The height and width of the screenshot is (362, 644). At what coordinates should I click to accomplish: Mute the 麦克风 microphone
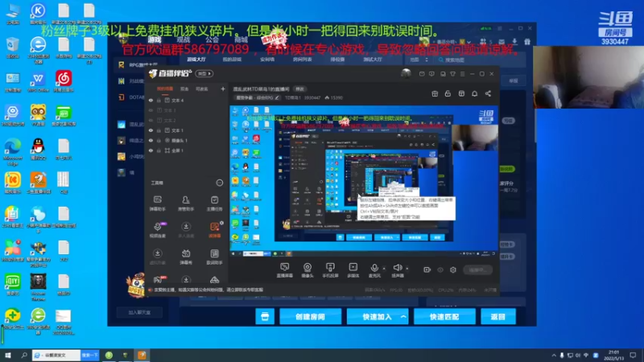pyautogui.click(x=374, y=270)
